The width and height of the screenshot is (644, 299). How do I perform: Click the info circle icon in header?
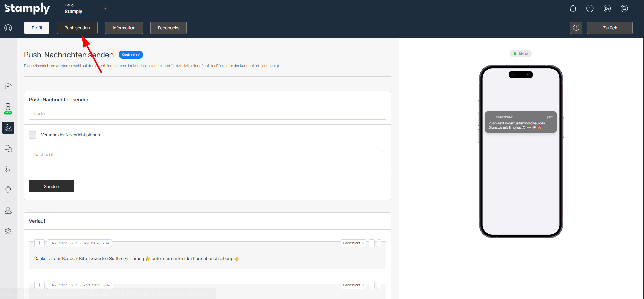pos(590,8)
